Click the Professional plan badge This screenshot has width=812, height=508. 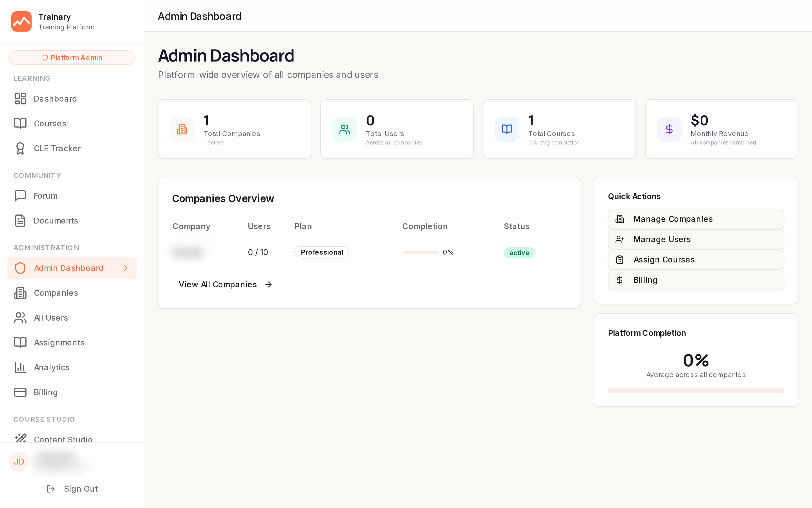[x=321, y=252]
